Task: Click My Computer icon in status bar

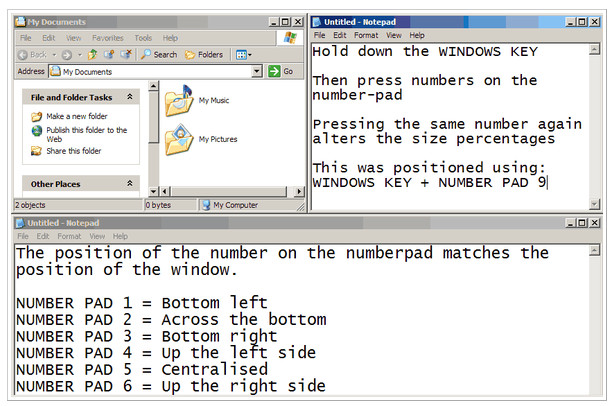Action: tap(206, 205)
